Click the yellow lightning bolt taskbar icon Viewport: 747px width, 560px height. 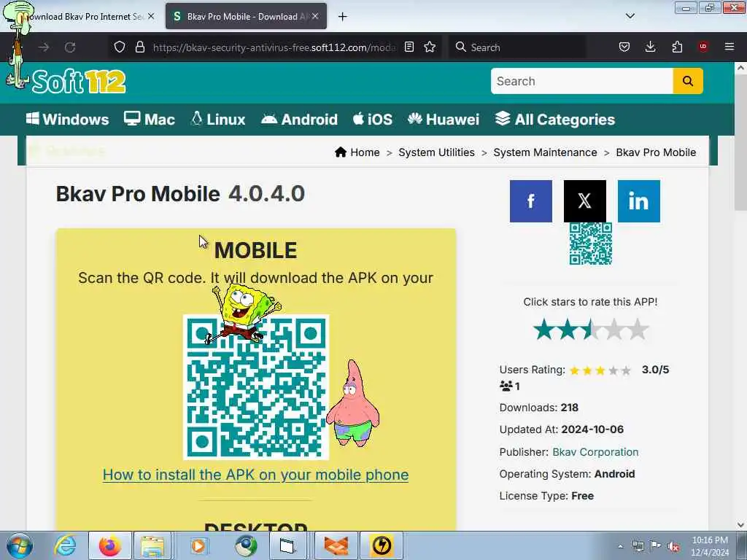381,545
